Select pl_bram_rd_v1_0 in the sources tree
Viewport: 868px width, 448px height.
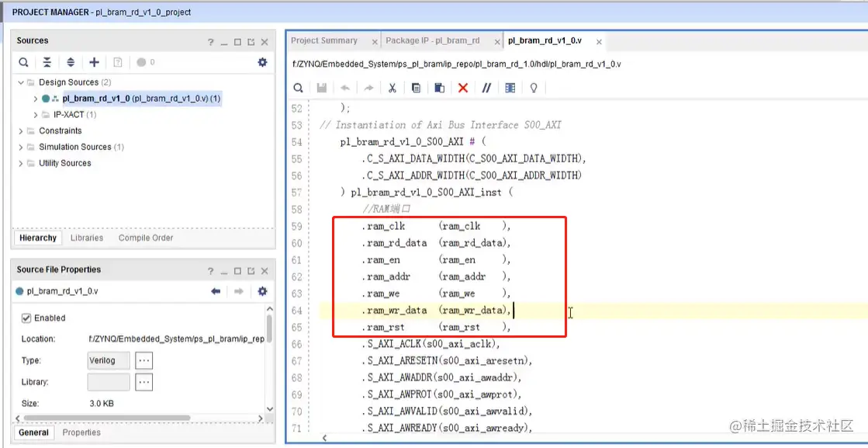[x=142, y=99]
